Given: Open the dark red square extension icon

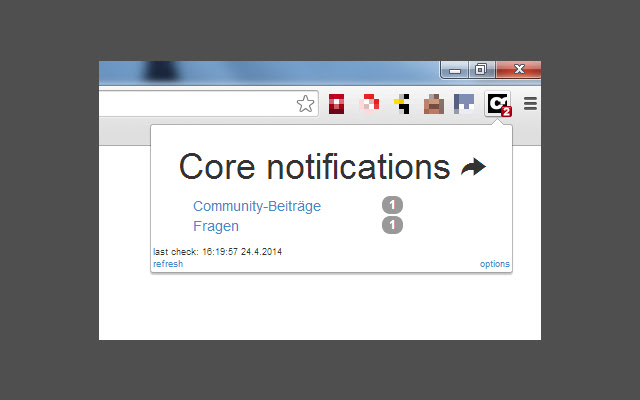Looking at the screenshot, I should 336,104.
